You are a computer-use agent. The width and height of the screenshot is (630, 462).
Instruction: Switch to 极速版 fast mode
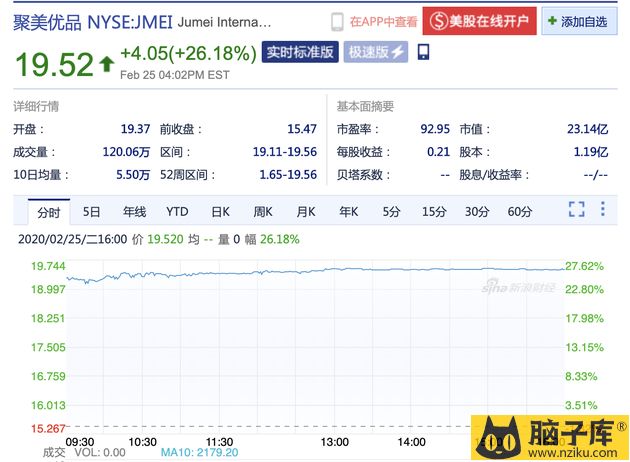coord(376,52)
